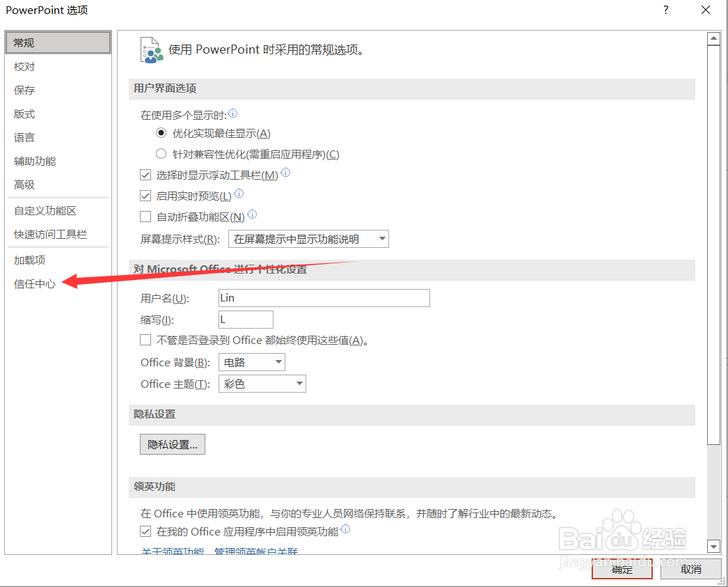Open the 校对 category

click(x=58, y=67)
